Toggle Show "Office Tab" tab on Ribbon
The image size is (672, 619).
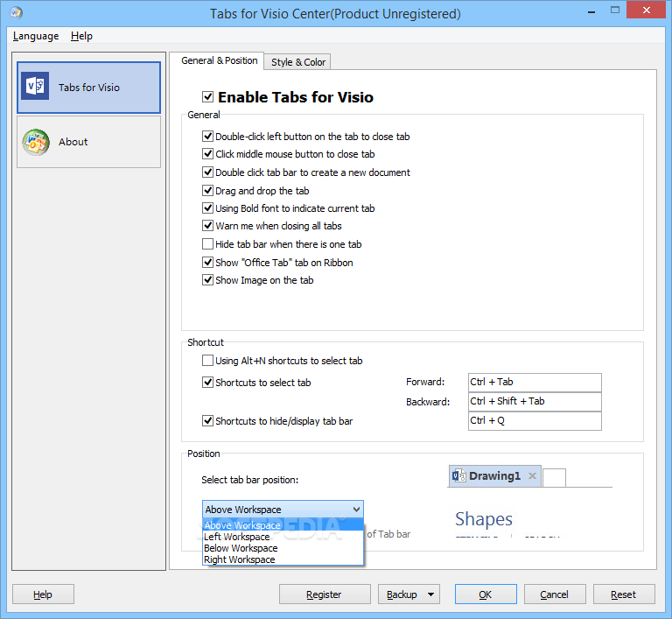[x=208, y=263]
